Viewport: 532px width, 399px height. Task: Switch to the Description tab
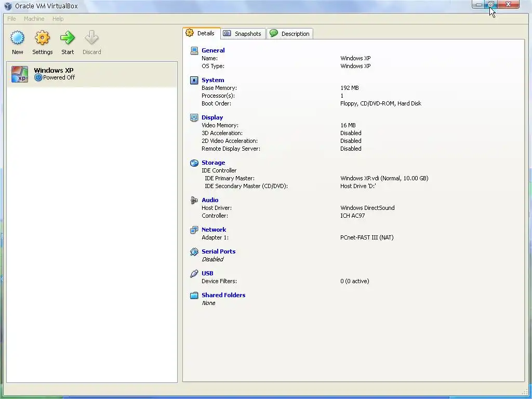click(290, 34)
